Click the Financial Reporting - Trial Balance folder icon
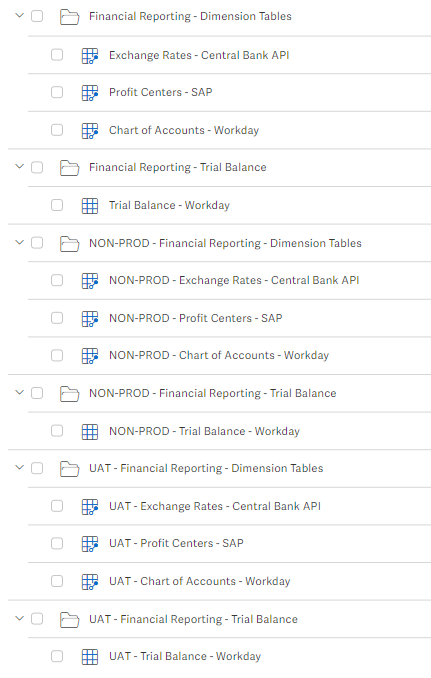 (69, 168)
